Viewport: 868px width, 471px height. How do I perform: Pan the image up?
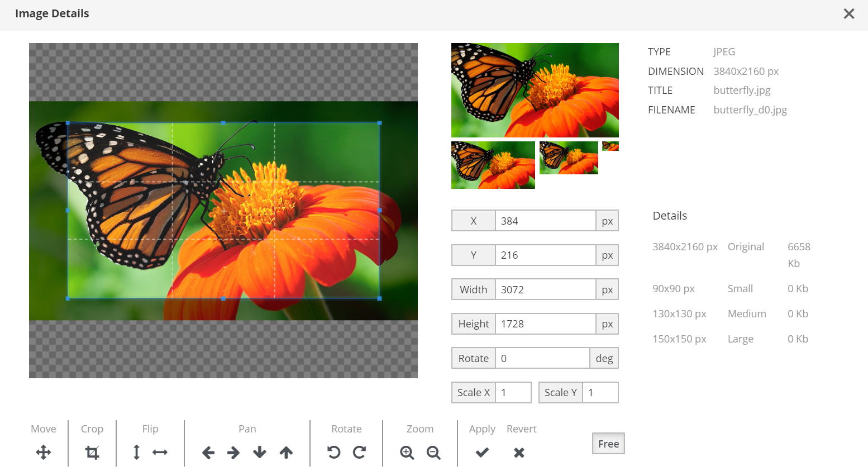tap(286, 453)
